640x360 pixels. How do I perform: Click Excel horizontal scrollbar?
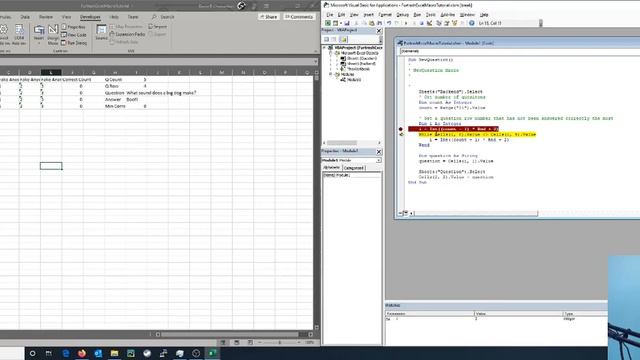[229, 334]
